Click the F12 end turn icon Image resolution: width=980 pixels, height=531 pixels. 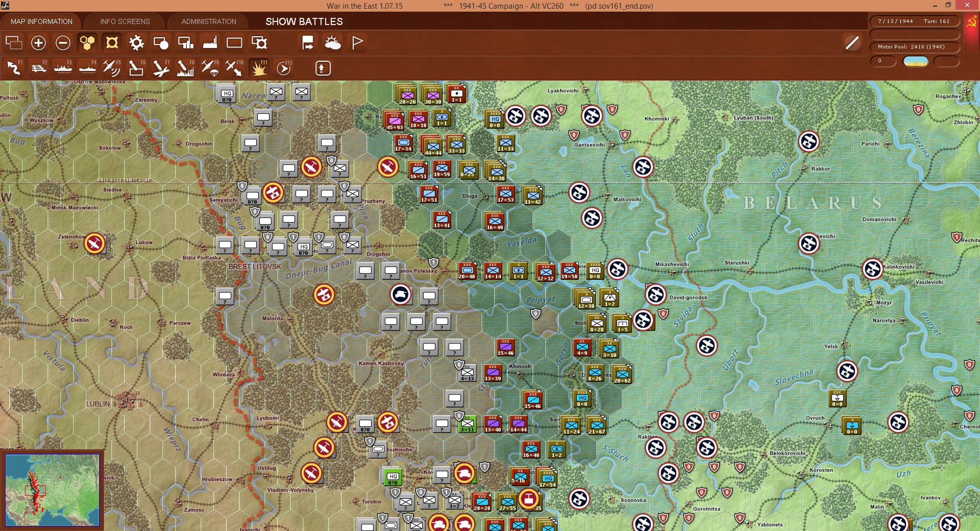pyautogui.click(x=284, y=68)
